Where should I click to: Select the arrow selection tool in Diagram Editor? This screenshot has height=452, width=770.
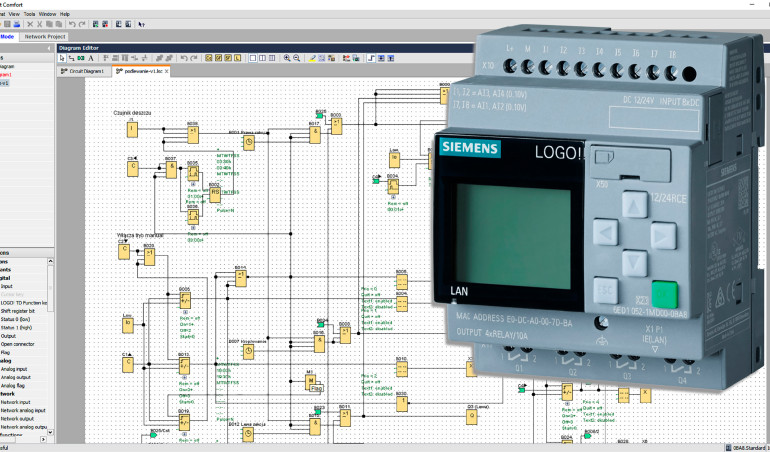(x=62, y=58)
